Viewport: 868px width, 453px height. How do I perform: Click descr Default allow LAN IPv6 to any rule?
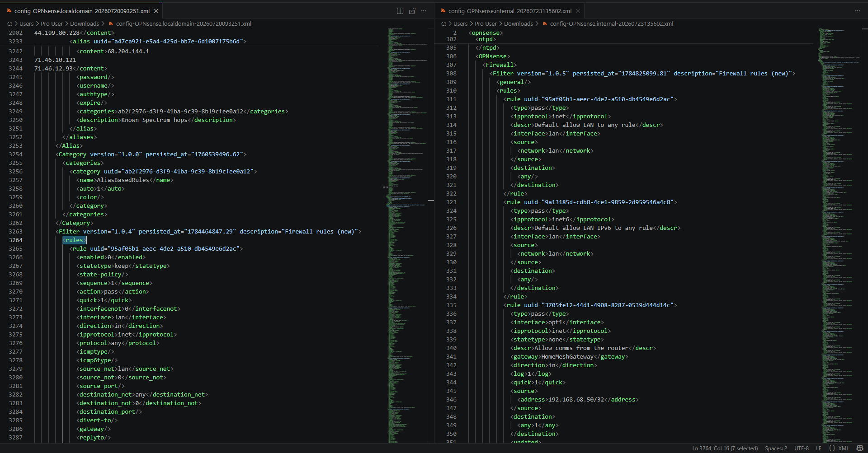point(595,228)
